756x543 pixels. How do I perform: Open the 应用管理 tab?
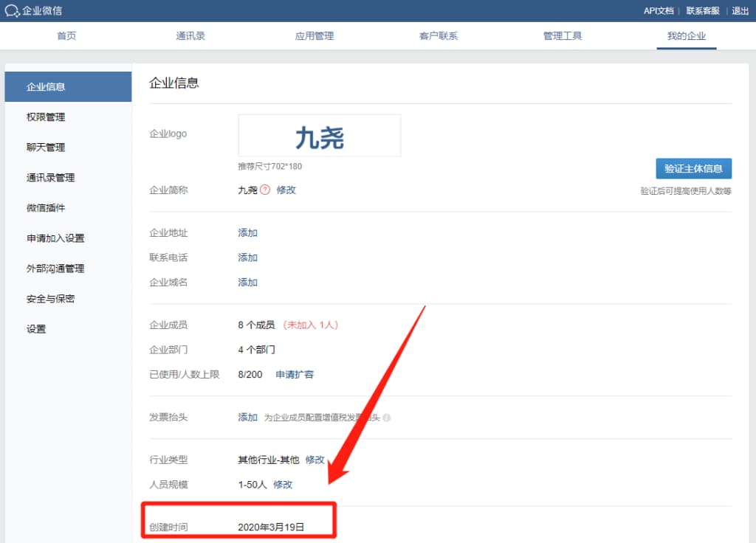pyautogui.click(x=314, y=35)
